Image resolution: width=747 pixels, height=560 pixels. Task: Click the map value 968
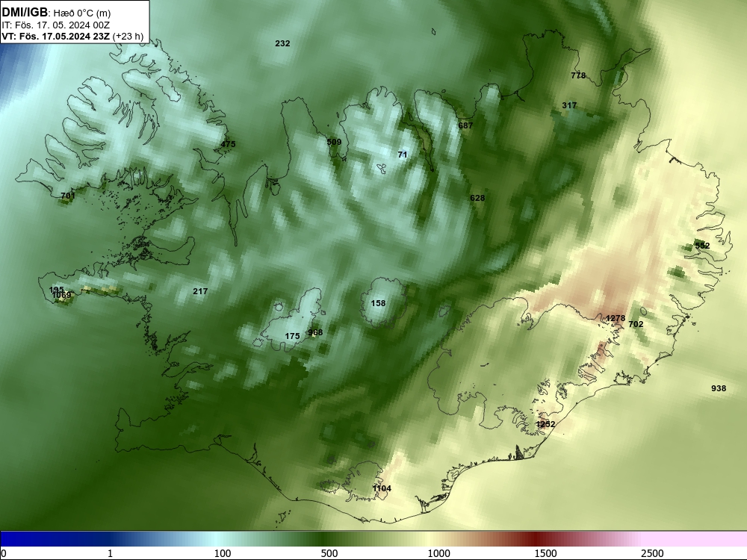[315, 332]
